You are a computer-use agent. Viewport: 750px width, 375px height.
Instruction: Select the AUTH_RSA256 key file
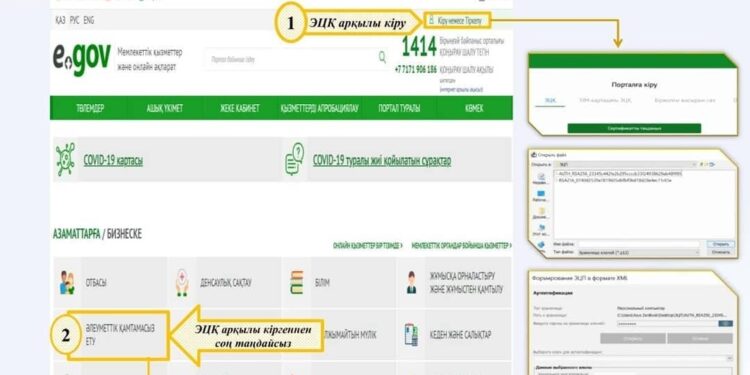click(620, 174)
